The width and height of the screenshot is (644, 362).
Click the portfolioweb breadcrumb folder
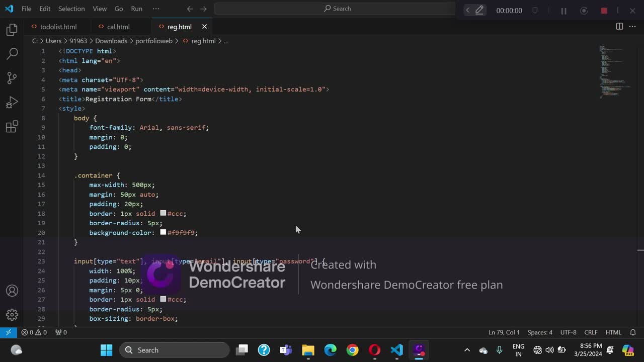[154, 41]
